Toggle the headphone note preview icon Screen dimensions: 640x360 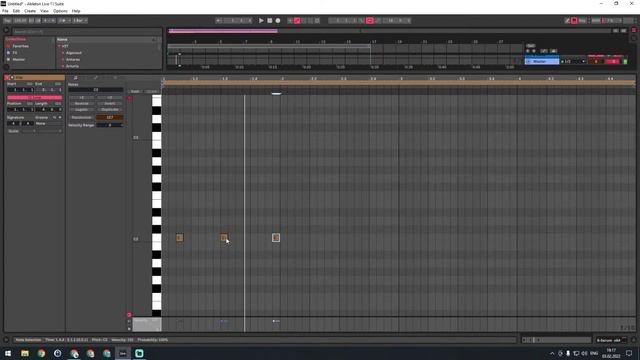130,98
